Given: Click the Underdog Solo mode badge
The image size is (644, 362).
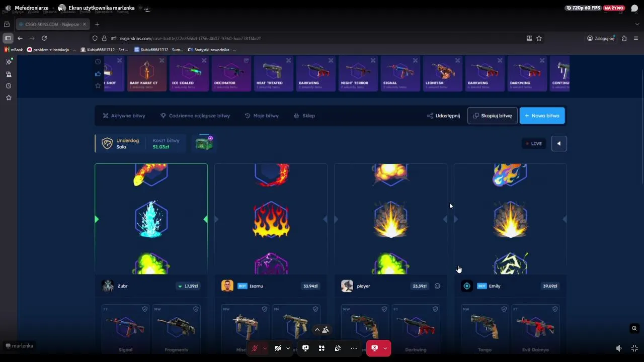Looking at the screenshot, I should (x=121, y=143).
